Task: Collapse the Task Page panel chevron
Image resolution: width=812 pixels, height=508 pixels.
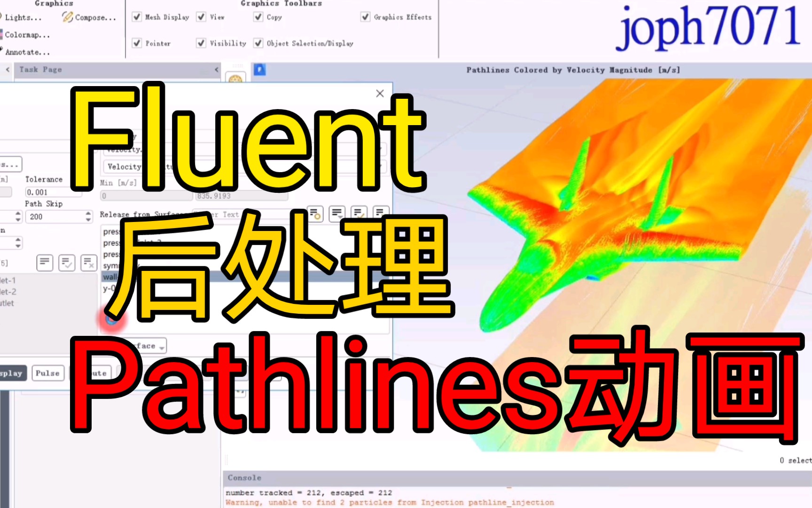Action: click(217, 69)
